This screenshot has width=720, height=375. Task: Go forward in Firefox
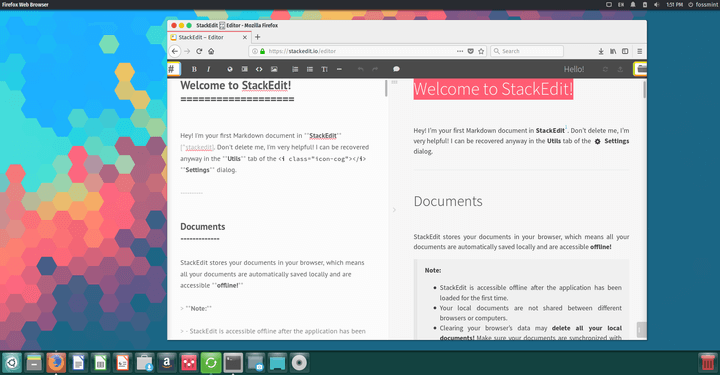pos(187,51)
